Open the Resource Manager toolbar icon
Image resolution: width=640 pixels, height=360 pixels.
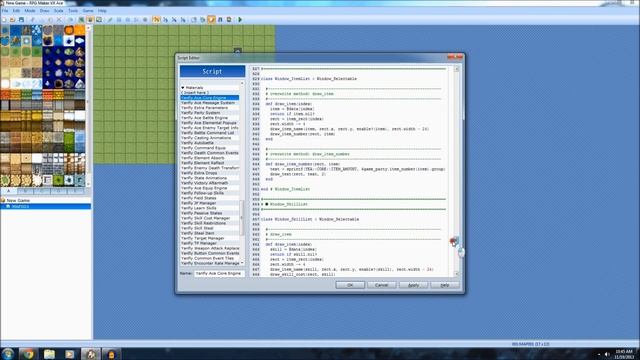(x=202, y=20)
